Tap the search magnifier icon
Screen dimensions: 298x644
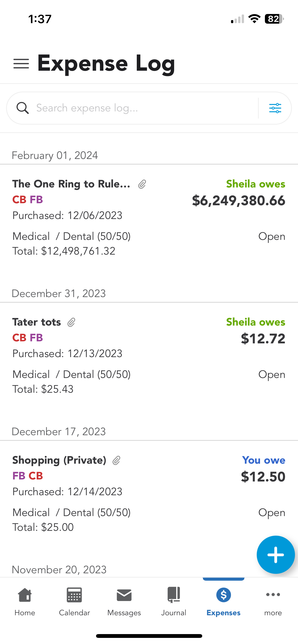pos(23,108)
